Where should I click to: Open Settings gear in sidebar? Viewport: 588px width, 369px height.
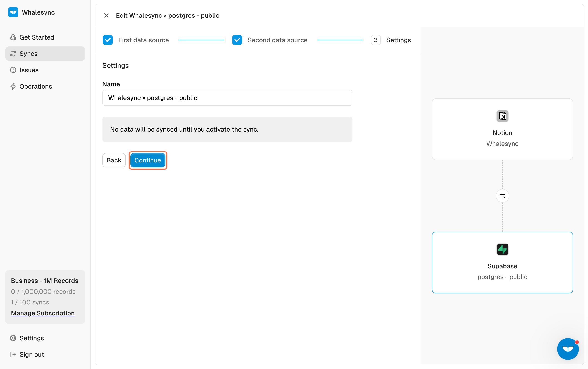pyautogui.click(x=32, y=338)
